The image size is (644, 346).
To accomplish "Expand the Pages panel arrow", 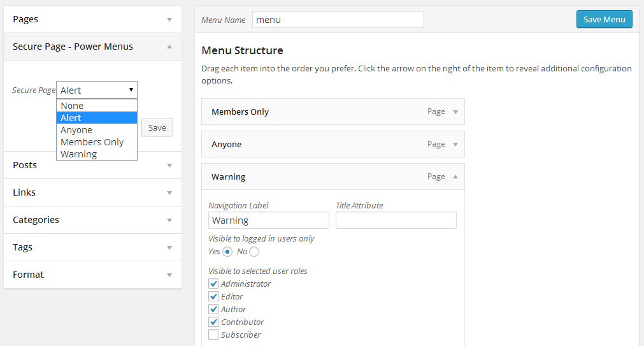I will [x=169, y=20].
